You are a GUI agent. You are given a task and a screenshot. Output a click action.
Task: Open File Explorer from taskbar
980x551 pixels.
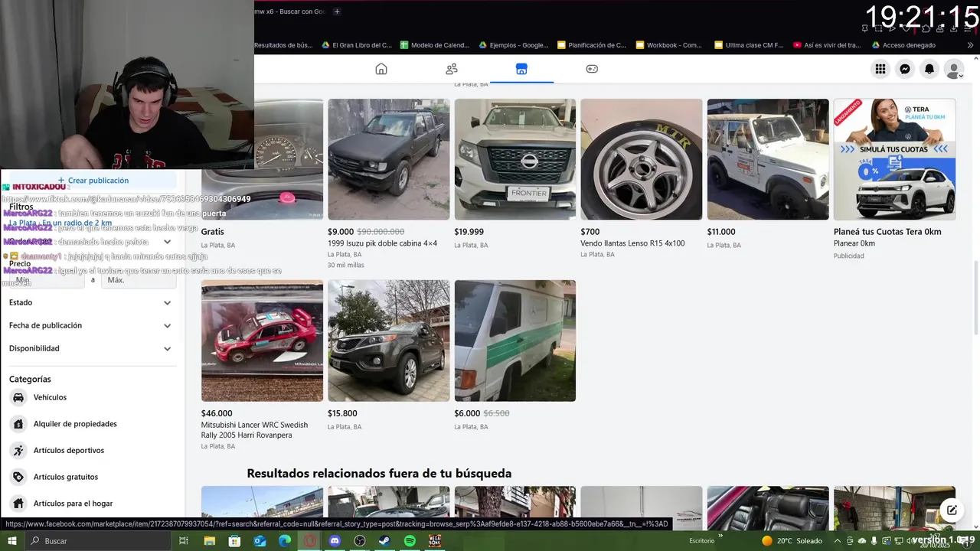pyautogui.click(x=210, y=541)
